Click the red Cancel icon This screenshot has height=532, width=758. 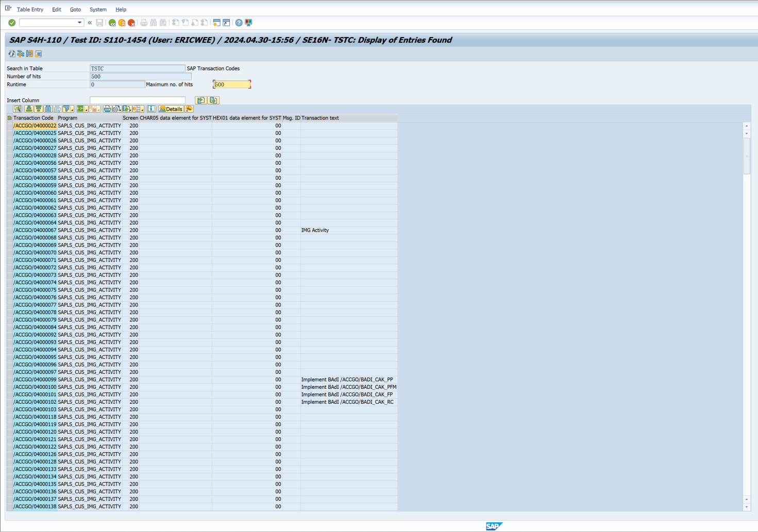pyautogui.click(x=131, y=23)
